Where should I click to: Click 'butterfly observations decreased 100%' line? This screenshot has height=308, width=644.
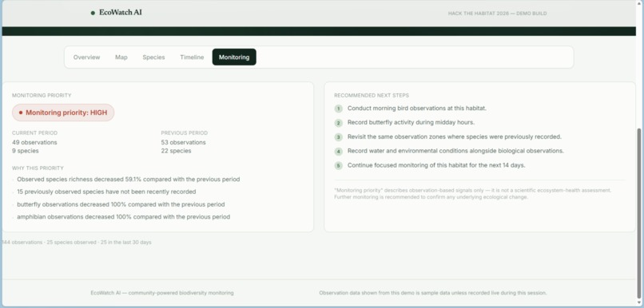coord(121,204)
